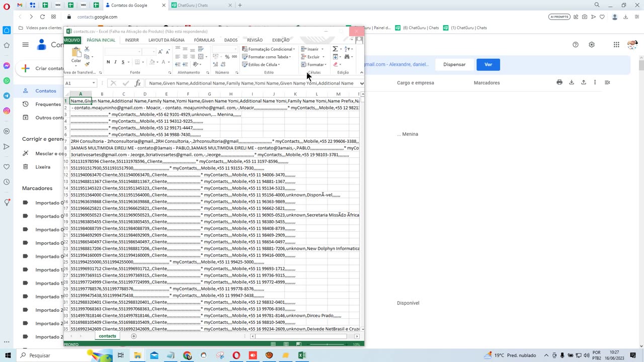This screenshot has height=362, width=644.
Task: Switch to the REVISÃO ribbon tab
Action: [x=255, y=40]
